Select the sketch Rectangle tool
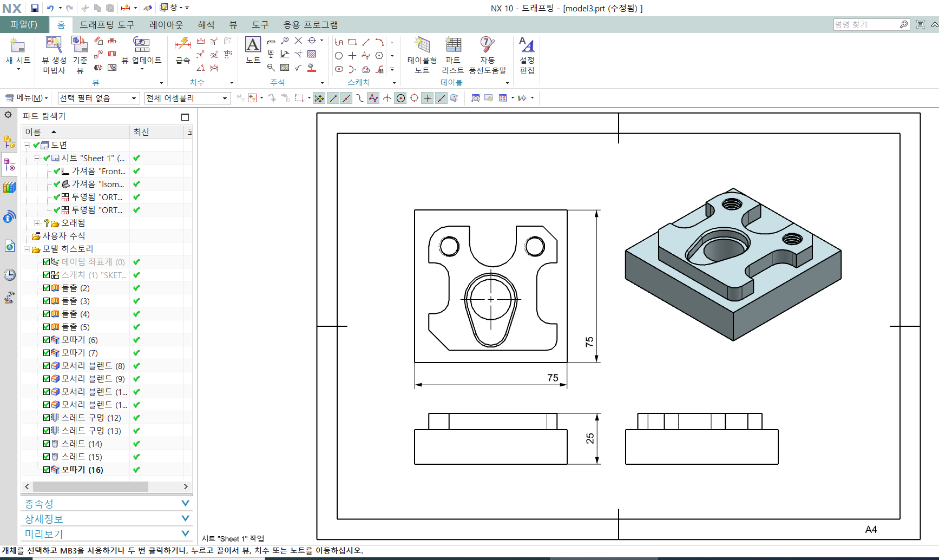The image size is (939, 560). click(352, 42)
